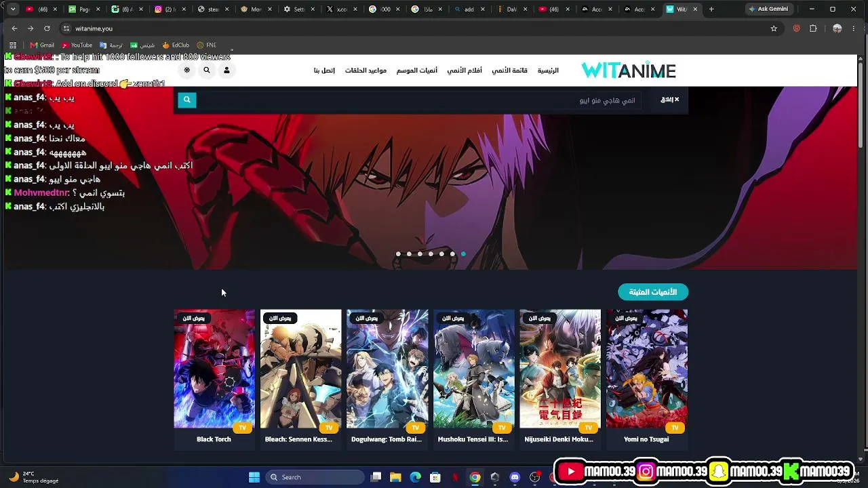
Task: Select the sixth carousel slide dot
Action: [452, 254]
